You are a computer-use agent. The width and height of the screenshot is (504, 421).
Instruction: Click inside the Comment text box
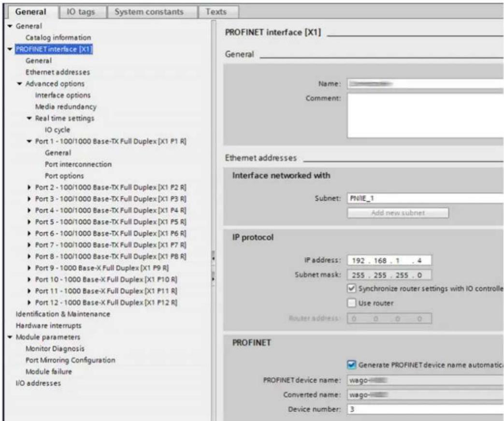pos(425,116)
